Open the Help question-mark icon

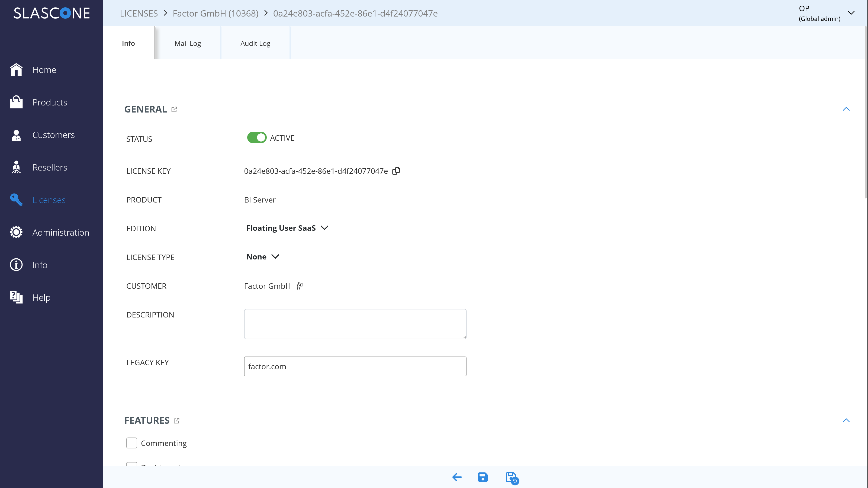16,297
